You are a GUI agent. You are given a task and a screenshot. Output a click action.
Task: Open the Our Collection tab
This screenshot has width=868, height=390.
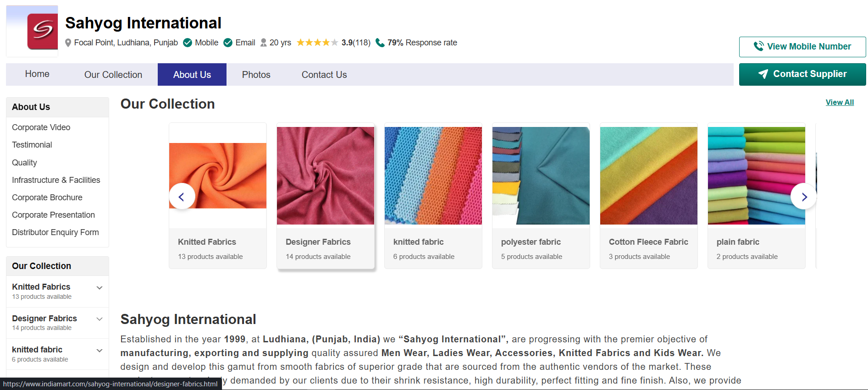113,75
